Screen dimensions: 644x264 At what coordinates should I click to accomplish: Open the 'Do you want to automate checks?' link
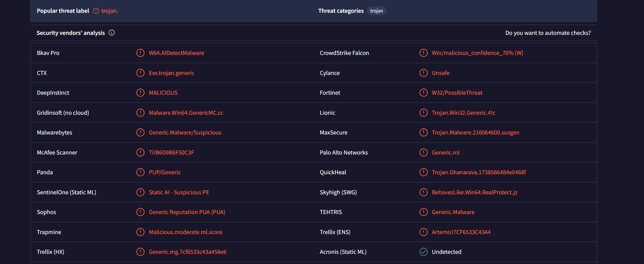point(548,33)
